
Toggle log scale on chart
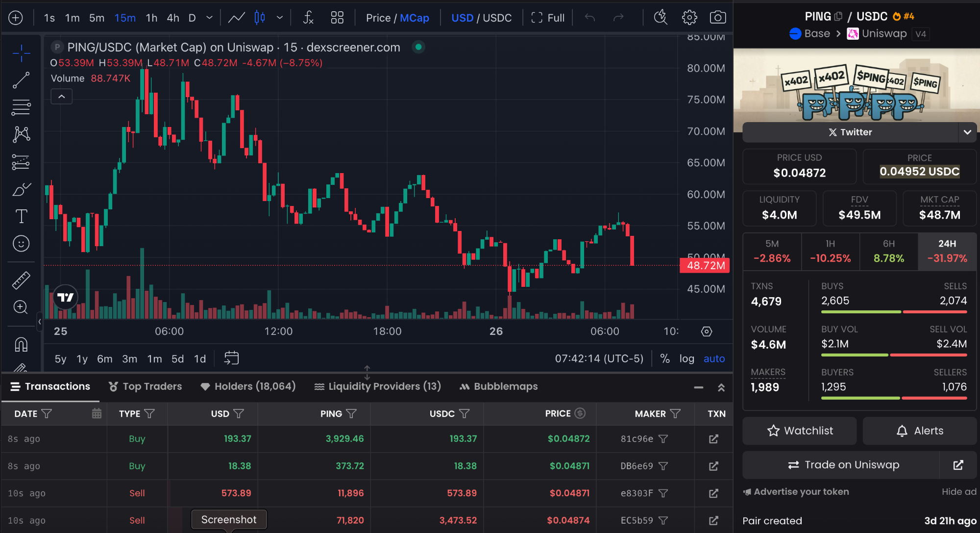pyautogui.click(x=686, y=358)
